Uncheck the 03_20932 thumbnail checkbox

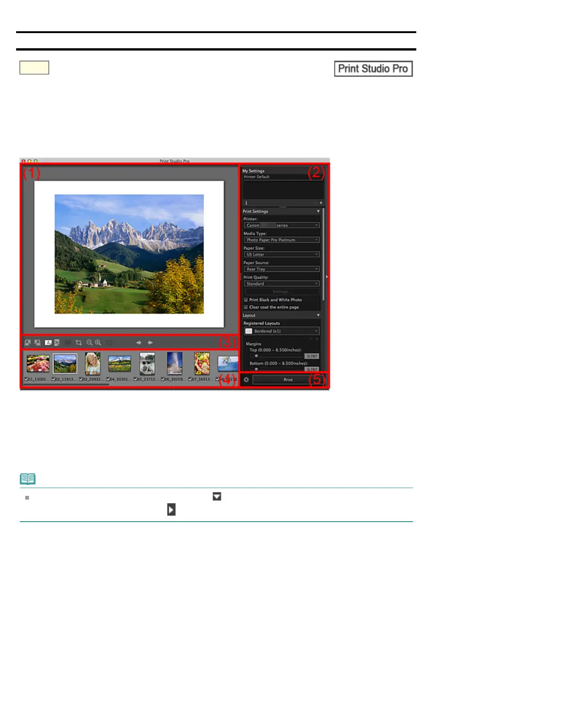(80, 379)
